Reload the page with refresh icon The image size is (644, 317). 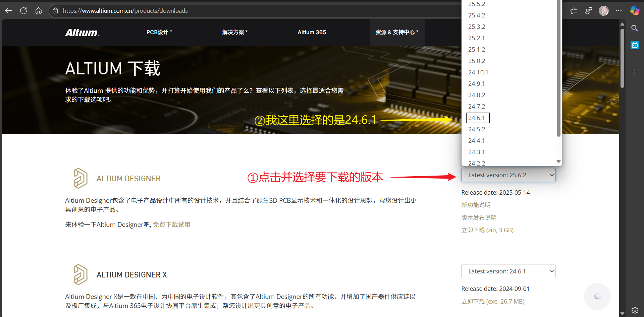[x=23, y=11]
